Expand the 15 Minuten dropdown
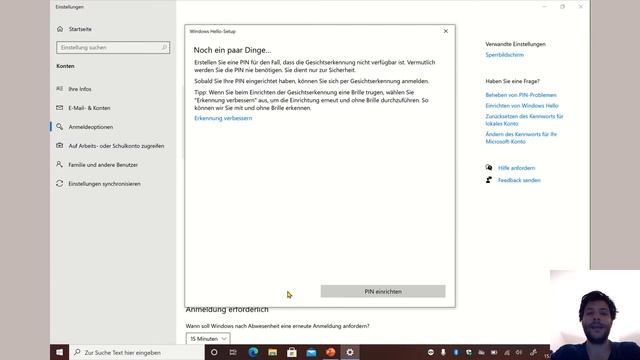 pos(208,338)
